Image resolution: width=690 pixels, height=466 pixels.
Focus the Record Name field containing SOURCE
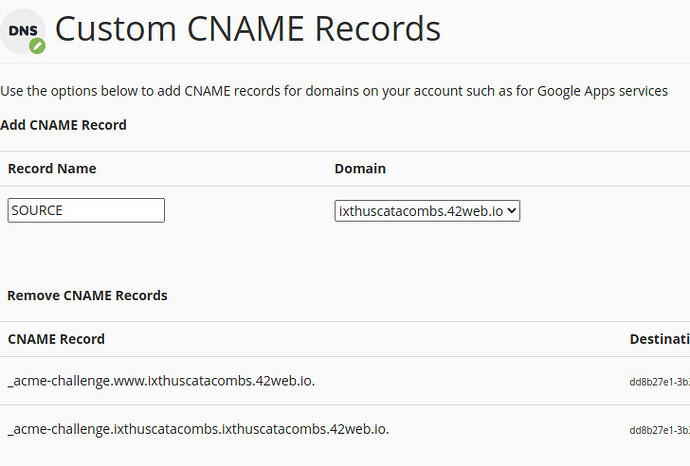point(86,210)
